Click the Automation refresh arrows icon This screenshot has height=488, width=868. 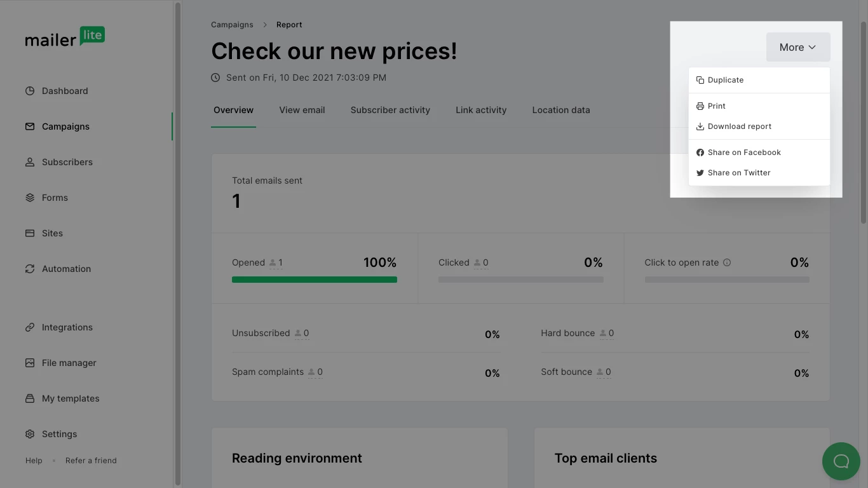point(30,269)
